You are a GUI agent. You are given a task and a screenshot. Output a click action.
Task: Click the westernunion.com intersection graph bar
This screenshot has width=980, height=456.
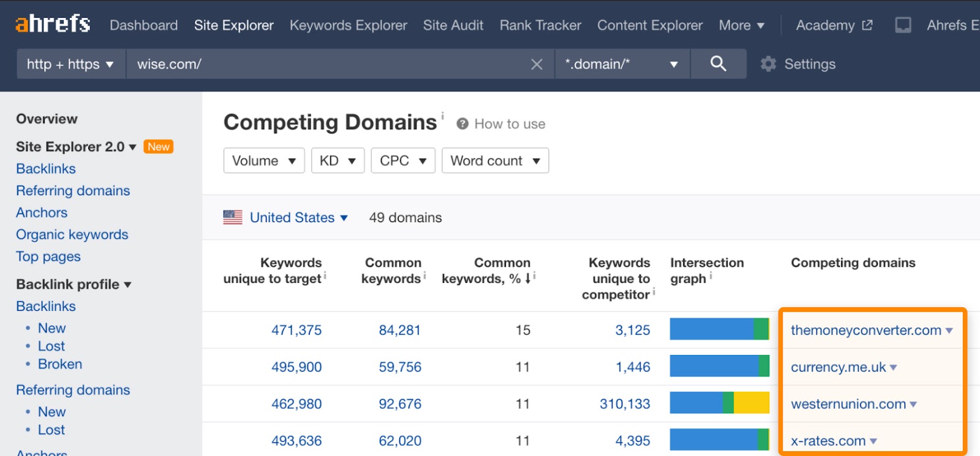coord(719,403)
